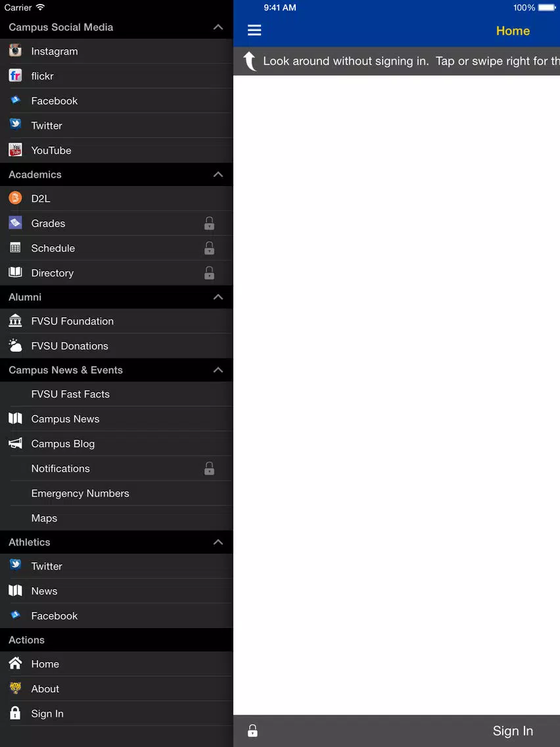The image size is (560, 747).
Task: Collapse the Athletics section chevron
Action: [218, 542]
